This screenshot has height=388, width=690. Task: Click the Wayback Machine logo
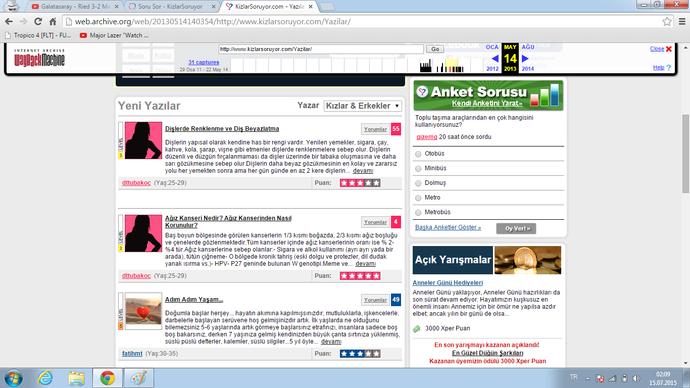point(39,58)
